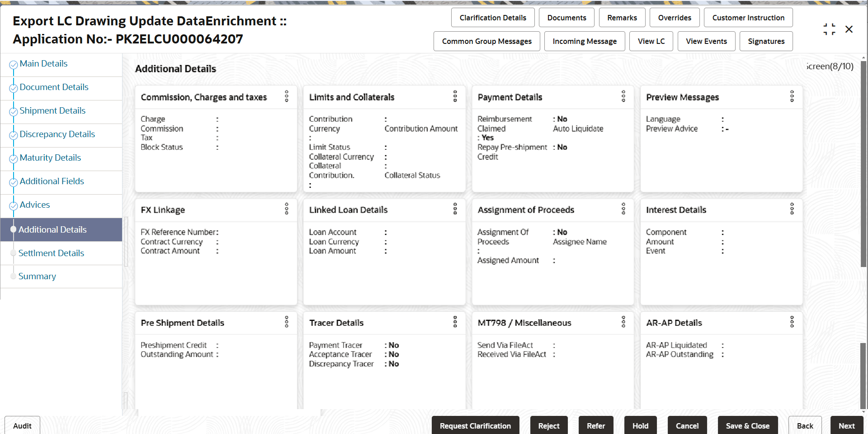The width and height of the screenshot is (868, 434).
Task: Open Customer Instruction
Action: pos(748,18)
